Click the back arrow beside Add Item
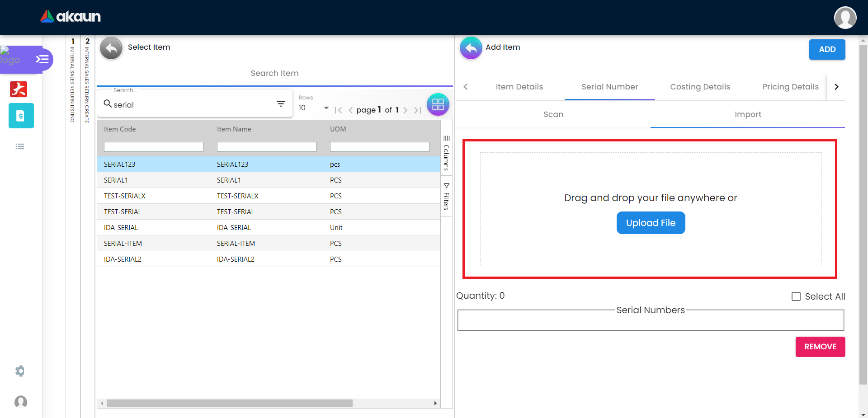The height and width of the screenshot is (418, 868). coord(471,48)
